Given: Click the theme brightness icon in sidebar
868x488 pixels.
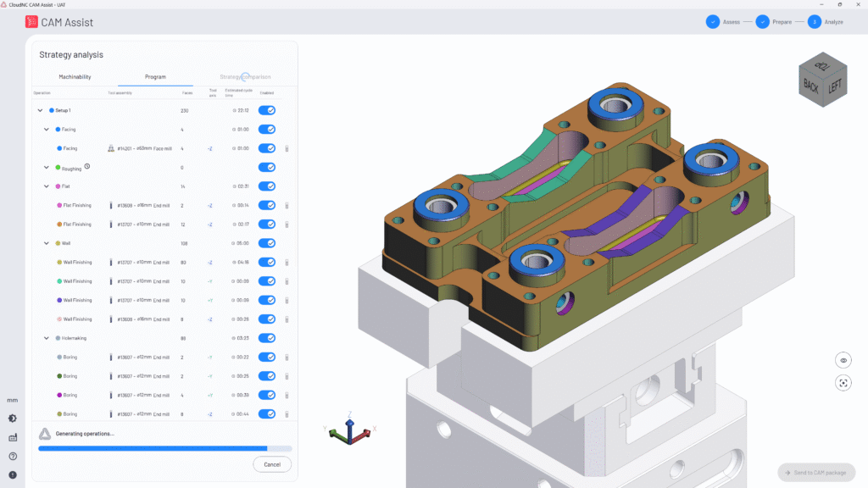Looking at the screenshot, I should coord(13,419).
